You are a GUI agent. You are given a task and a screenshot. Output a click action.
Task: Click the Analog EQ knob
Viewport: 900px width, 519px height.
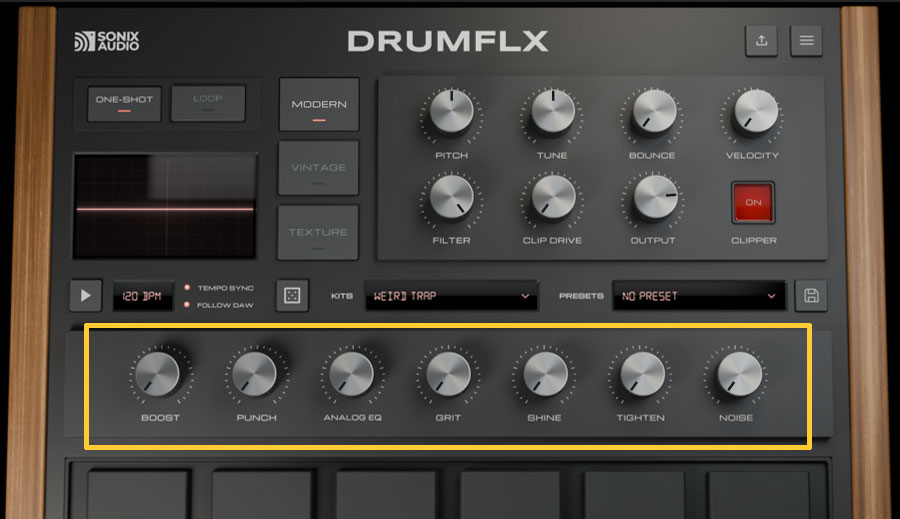(x=351, y=374)
